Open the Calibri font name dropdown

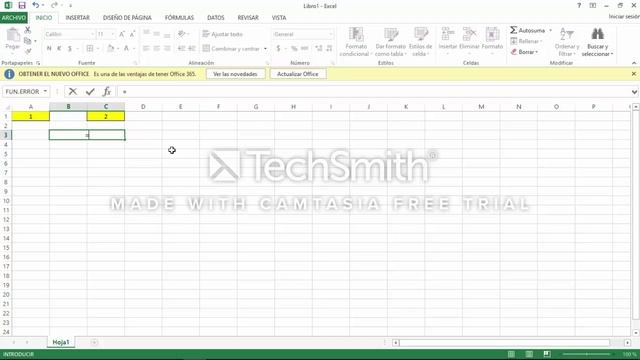click(93, 34)
